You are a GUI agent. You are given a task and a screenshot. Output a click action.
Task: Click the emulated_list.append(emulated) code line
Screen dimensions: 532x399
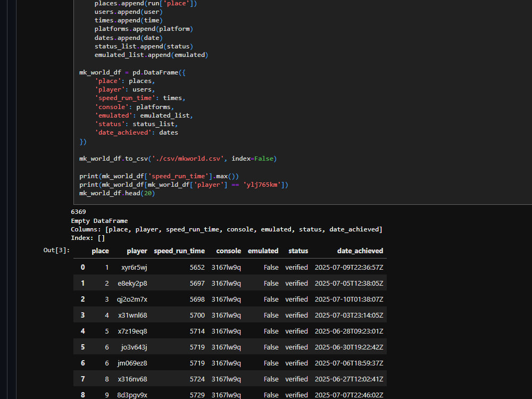(151, 55)
